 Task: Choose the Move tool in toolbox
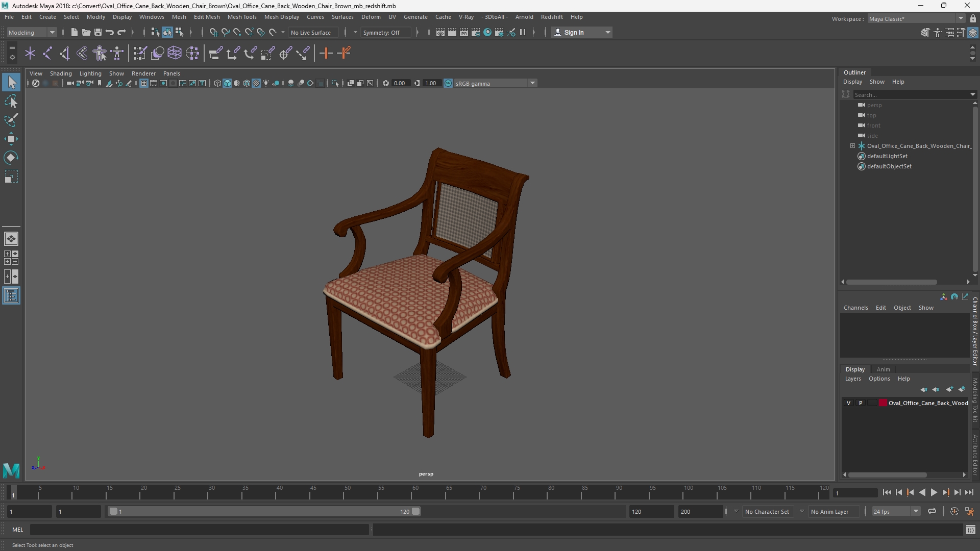(11, 139)
